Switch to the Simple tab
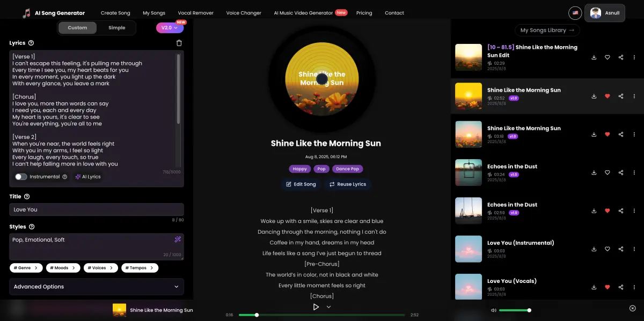Image resolution: width=644 pixels, height=321 pixels. (x=117, y=27)
